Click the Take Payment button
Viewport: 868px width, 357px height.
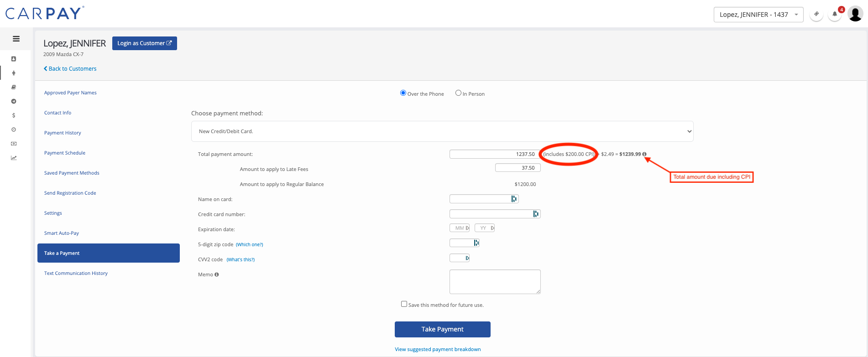pyautogui.click(x=442, y=329)
